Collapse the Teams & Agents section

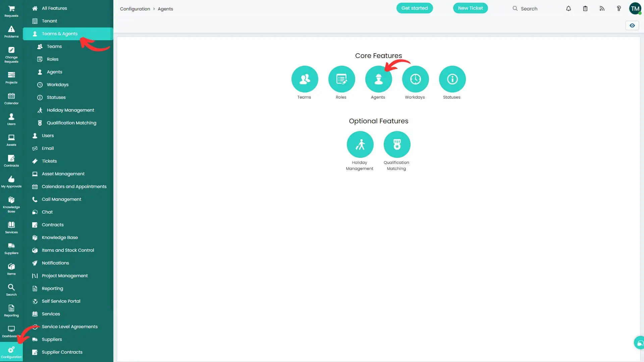point(60,34)
